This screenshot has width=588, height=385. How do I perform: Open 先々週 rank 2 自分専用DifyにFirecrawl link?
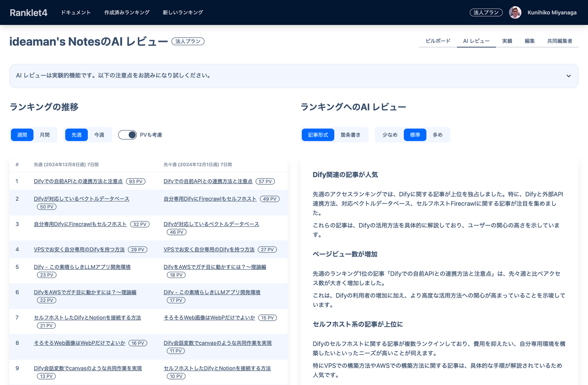(x=210, y=199)
